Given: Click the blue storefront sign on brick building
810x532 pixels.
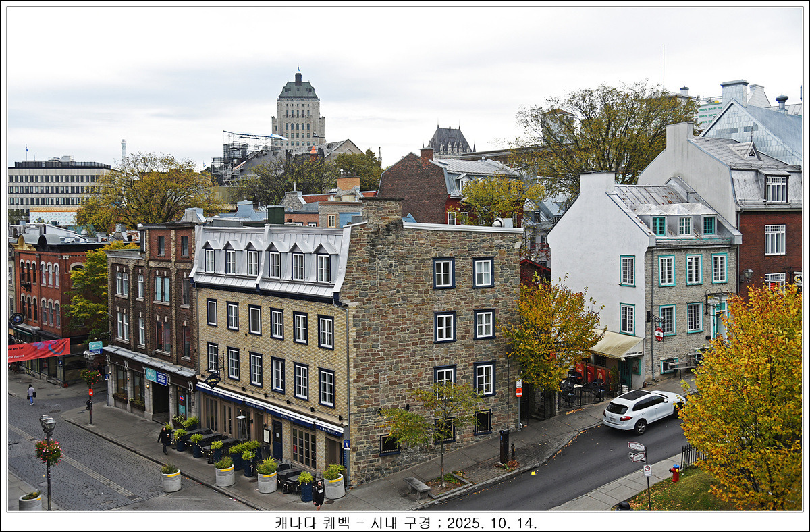Looking at the screenshot, I should click(157, 377).
